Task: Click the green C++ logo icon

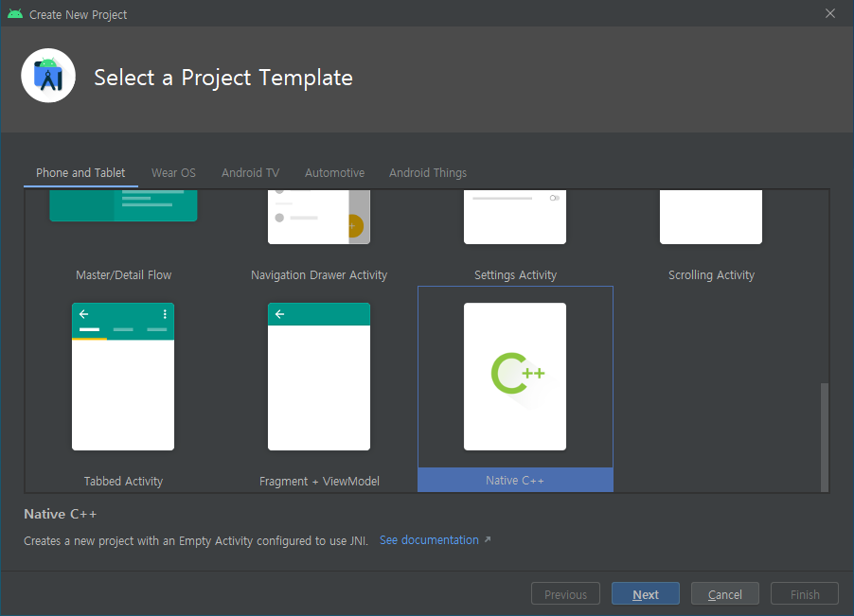Action: (x=517, y=374)
